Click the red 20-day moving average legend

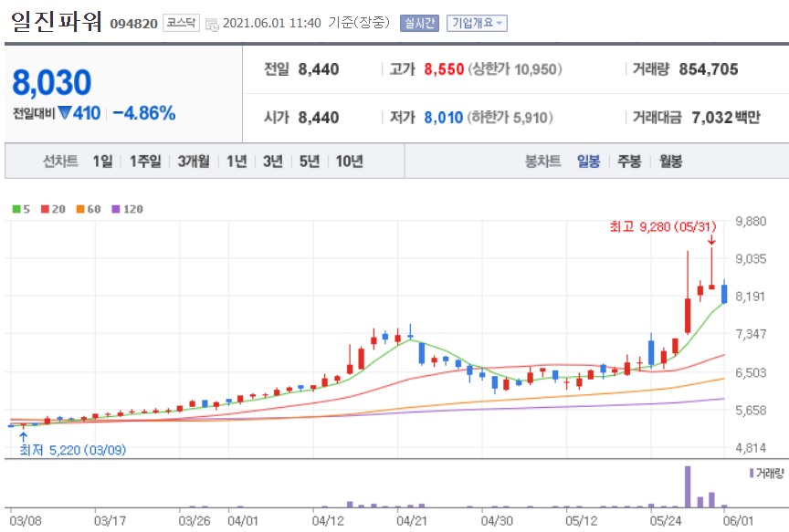tap(53, 209)
